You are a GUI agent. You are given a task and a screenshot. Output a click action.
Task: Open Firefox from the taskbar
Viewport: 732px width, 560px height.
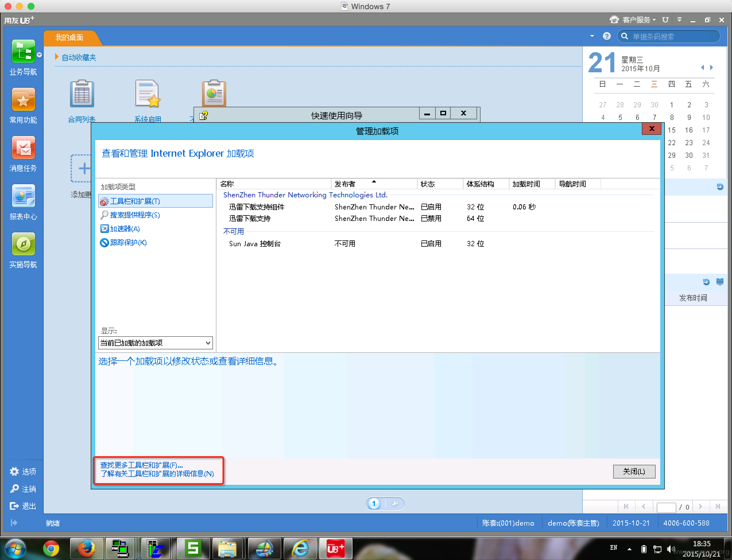86,548
